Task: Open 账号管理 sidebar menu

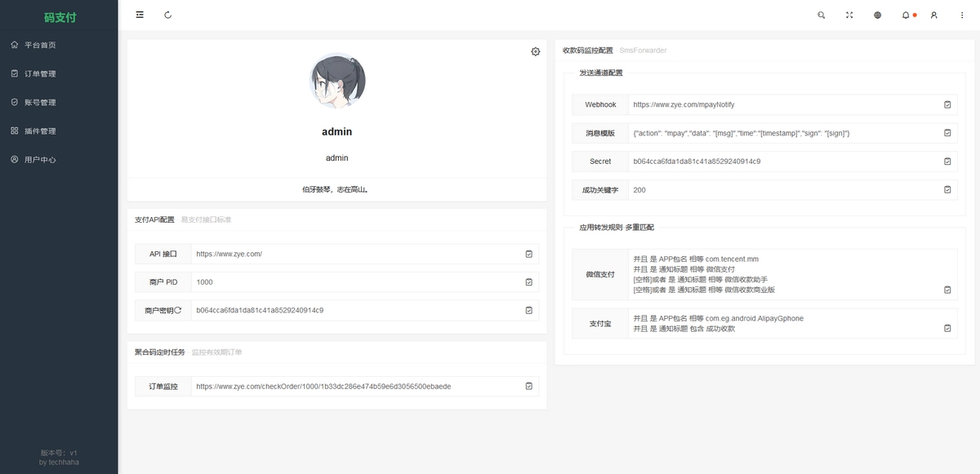Action: 40,102
